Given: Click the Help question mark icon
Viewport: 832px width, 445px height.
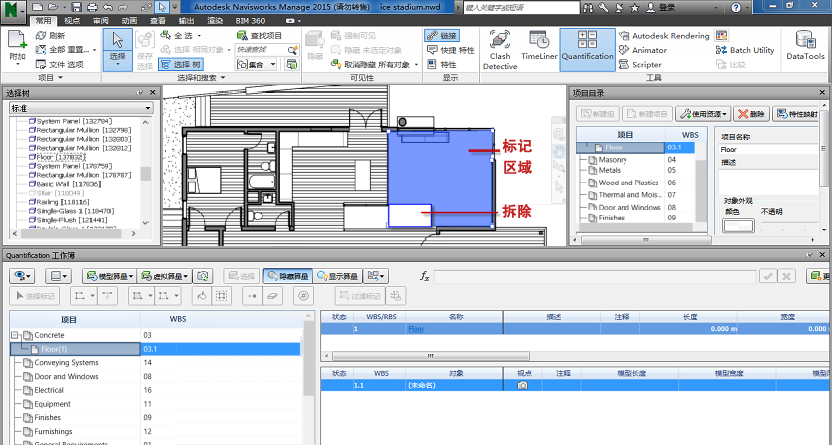Looking at the screenshot, I should click(x=735, y=7).
